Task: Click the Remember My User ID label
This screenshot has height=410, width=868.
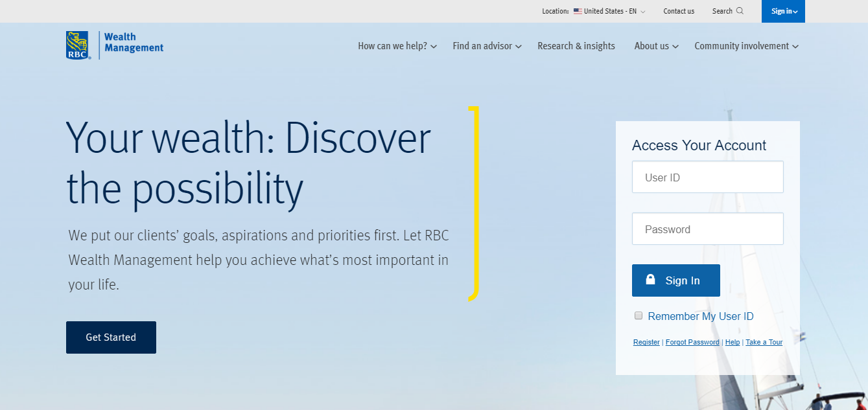Action: 701,316
